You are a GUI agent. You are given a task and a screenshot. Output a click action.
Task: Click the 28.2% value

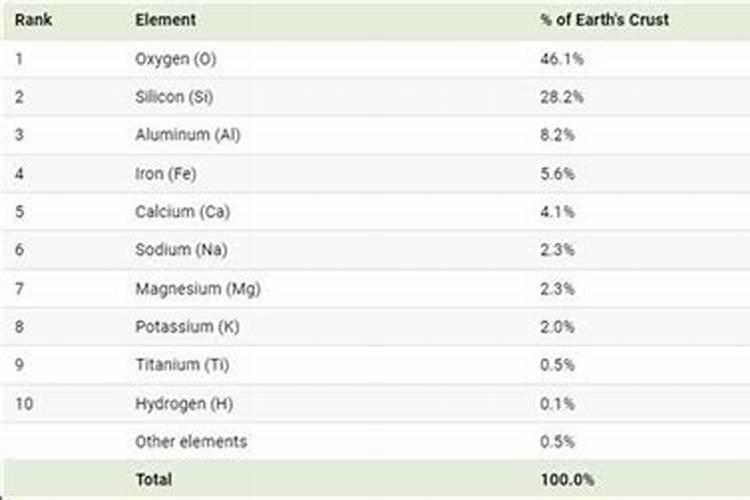pos(561,97)
